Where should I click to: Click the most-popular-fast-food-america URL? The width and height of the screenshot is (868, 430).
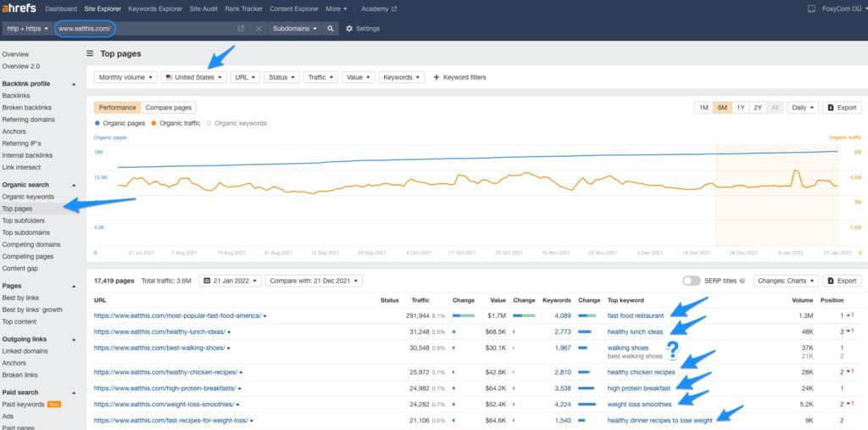(x=177, y=316)
